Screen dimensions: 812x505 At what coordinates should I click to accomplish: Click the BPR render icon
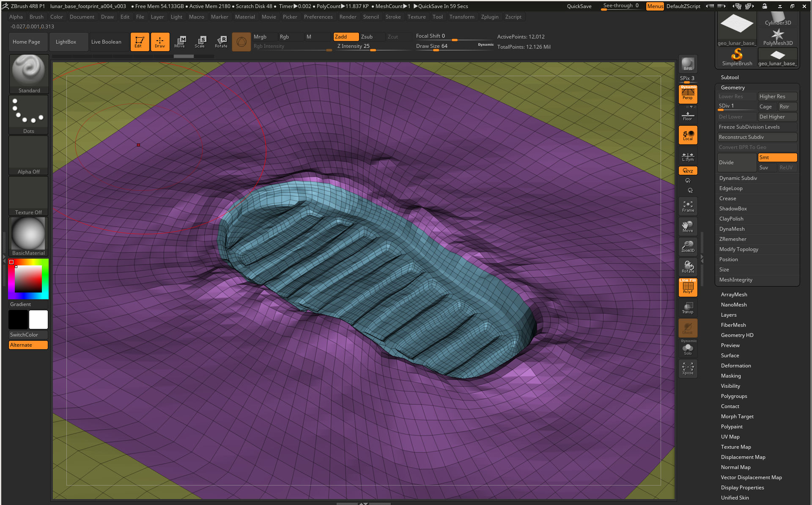coord(688,64)
